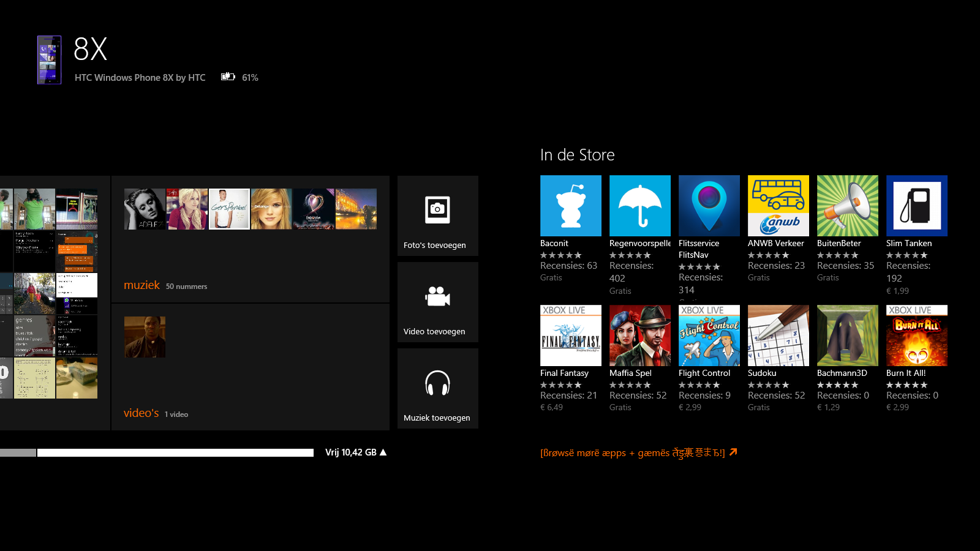
Task: Open the Flight Control game icon
Action: click(x=709, y=335)
